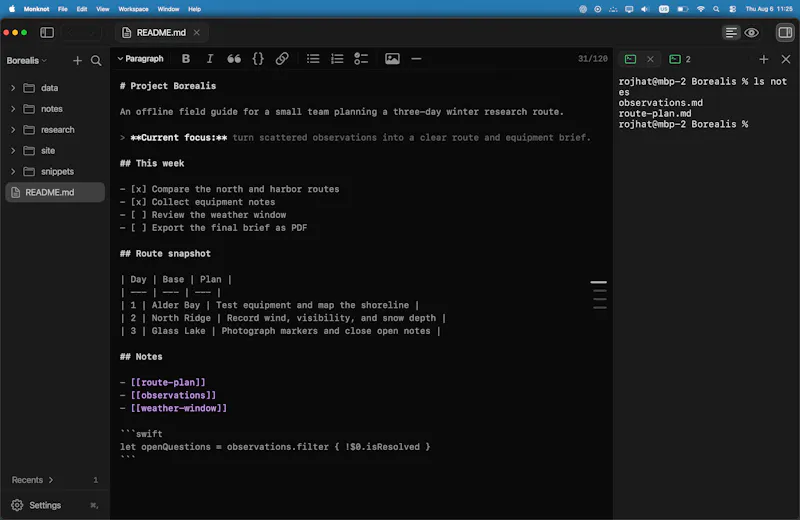800x520 pixels.
Task: Select the README.md editor tab
Action: (160, 33)
